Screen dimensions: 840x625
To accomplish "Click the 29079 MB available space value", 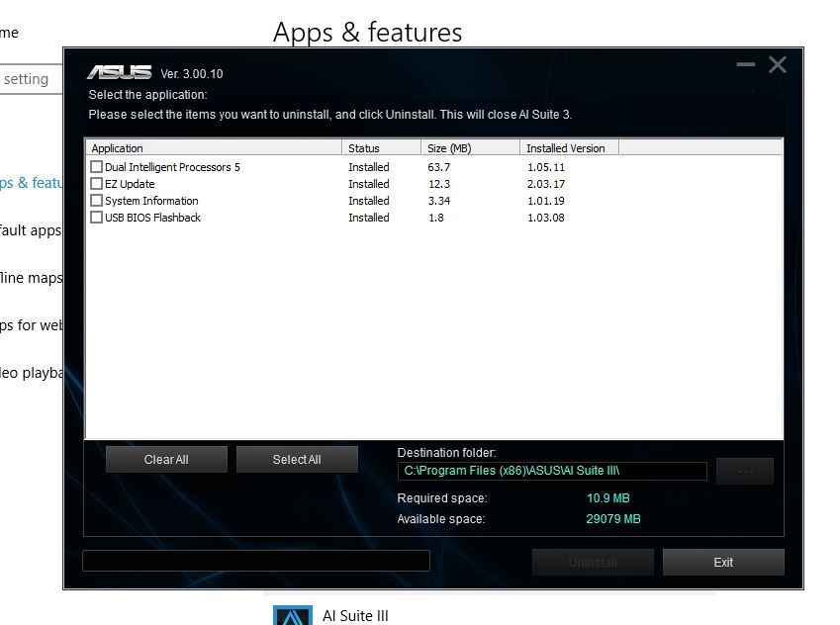I will 612,519.
